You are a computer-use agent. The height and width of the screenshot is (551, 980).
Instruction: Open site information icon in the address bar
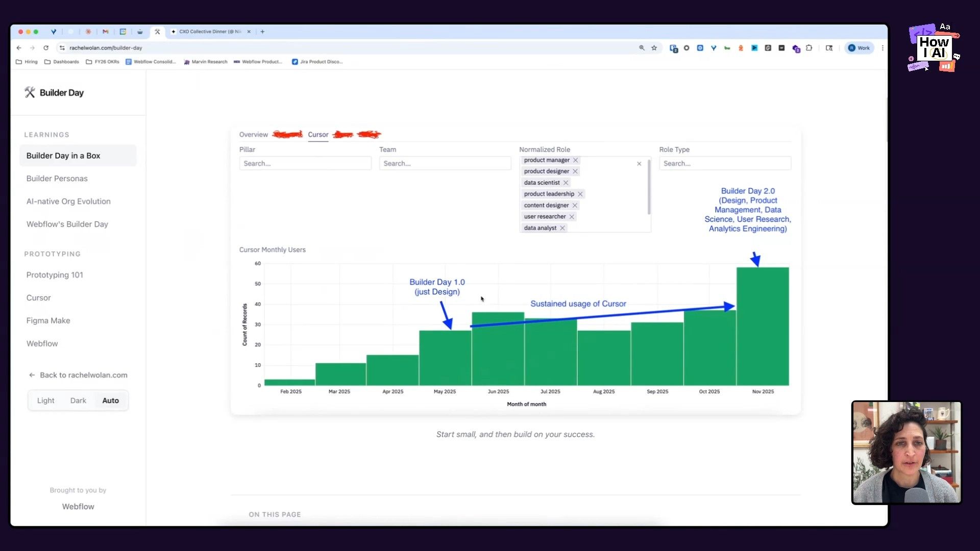tap(62, 48)
